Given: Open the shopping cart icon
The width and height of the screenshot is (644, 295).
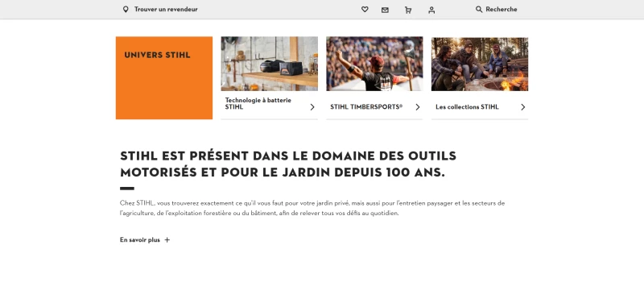Looking at the screenshot, I should tap(408, 10).
